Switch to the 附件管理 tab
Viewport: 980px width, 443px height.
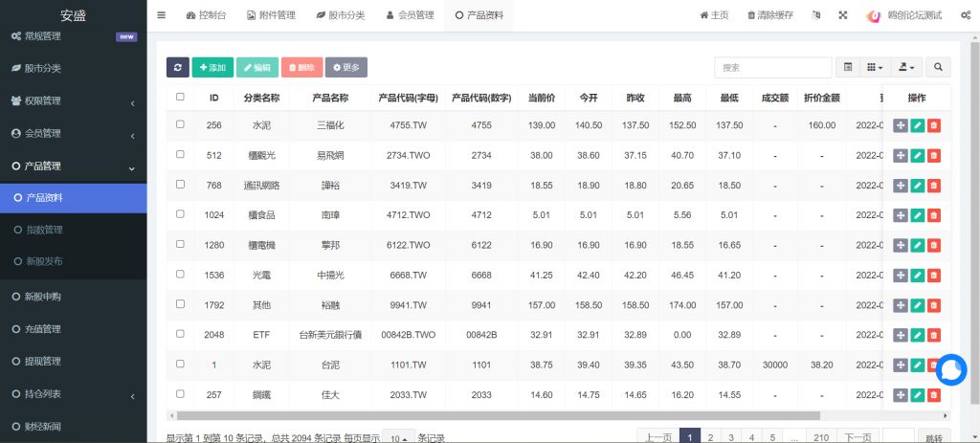click(271, 15)
